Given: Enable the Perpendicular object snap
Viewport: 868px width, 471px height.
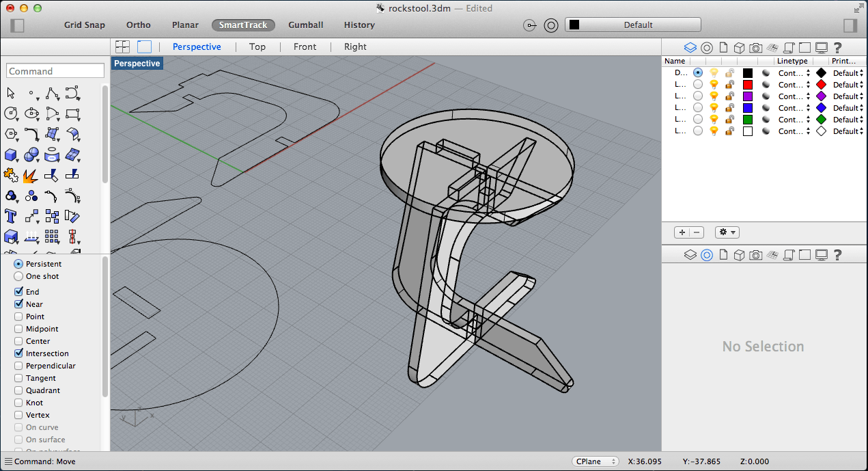Looking at the screenshot, I should 18,366.
